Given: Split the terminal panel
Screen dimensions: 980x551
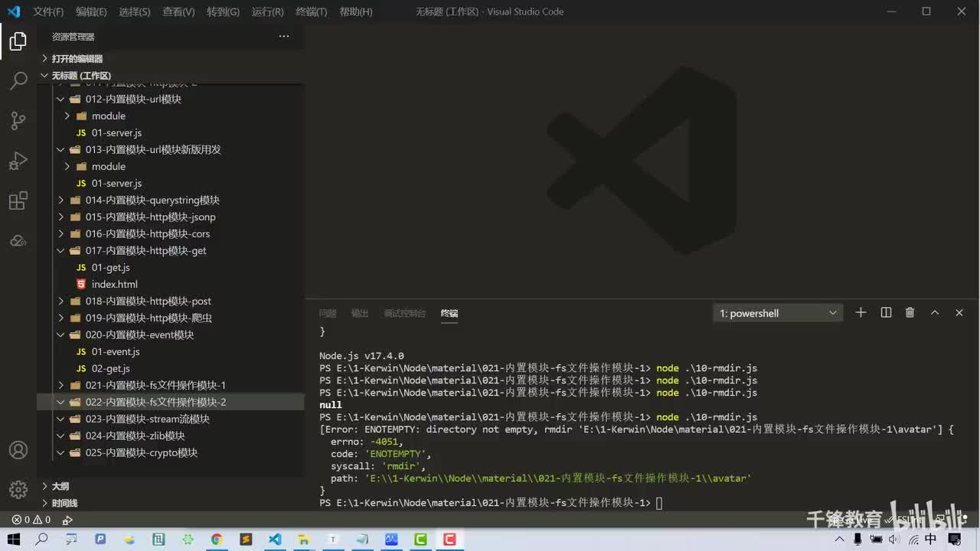Looking at the screenshot, I should click(886, 312).
